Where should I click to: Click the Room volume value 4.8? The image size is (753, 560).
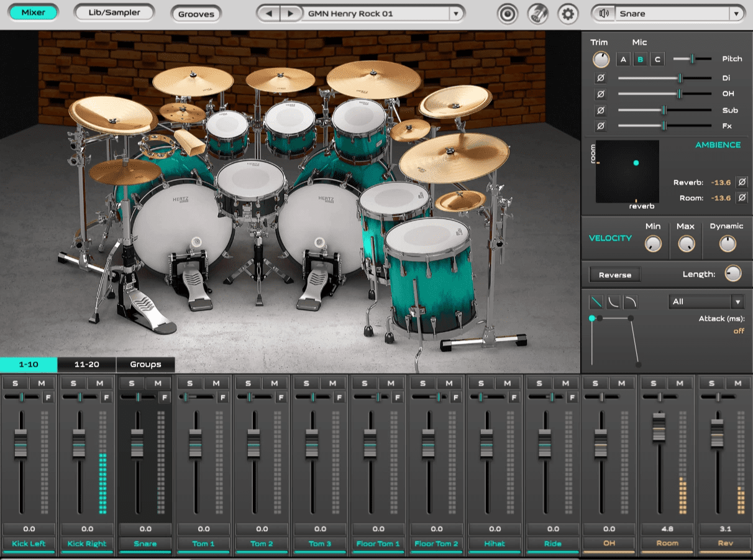pyautogui.click(x=667, y=529)
